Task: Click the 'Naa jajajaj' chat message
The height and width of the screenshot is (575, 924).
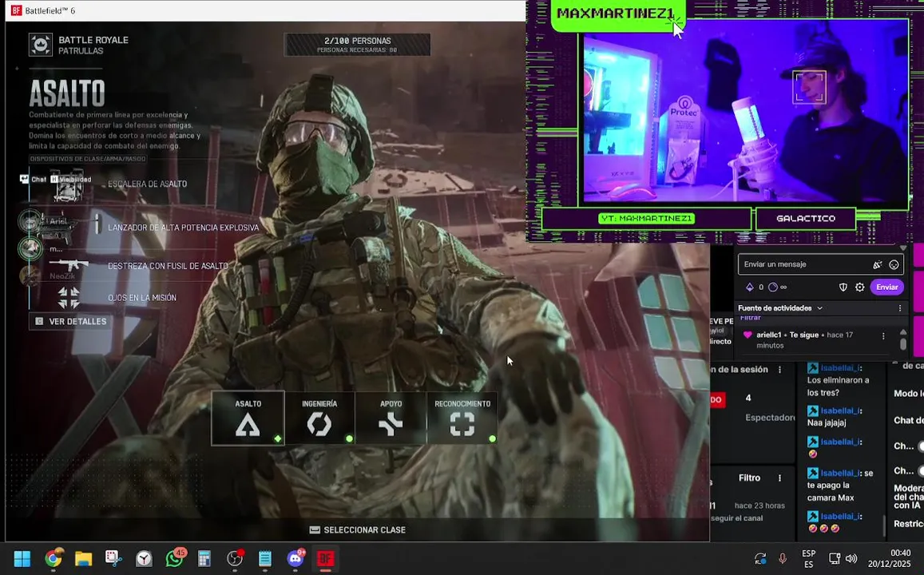Action: pyautogui.click(x=827, y=422)
